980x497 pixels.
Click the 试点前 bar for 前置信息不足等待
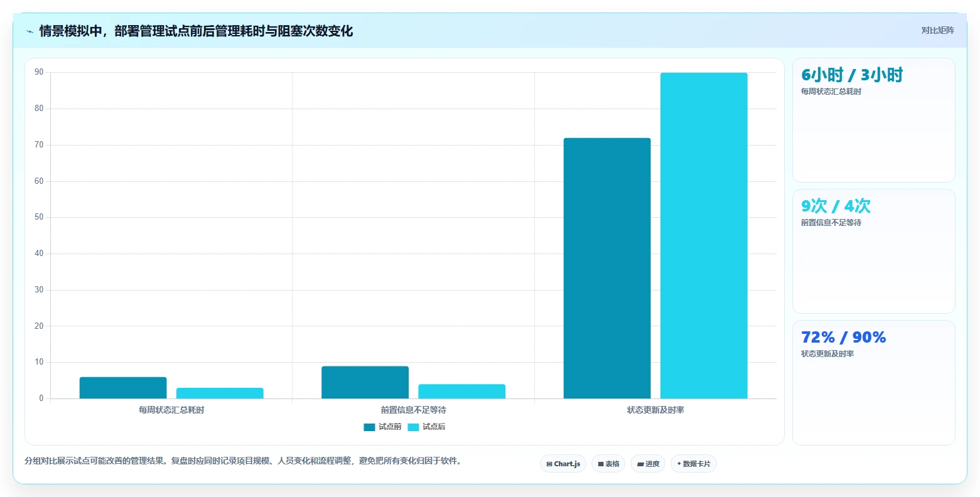click(365, 382)
